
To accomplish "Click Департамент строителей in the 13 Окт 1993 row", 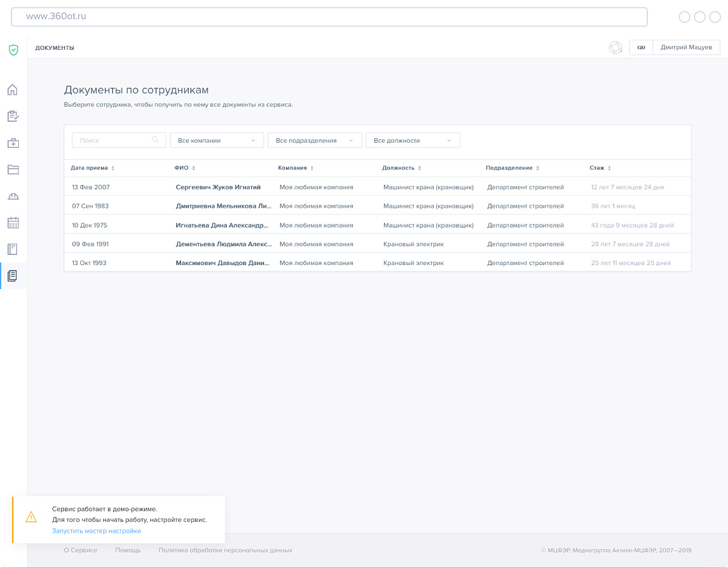I will (x=525, y=263).
